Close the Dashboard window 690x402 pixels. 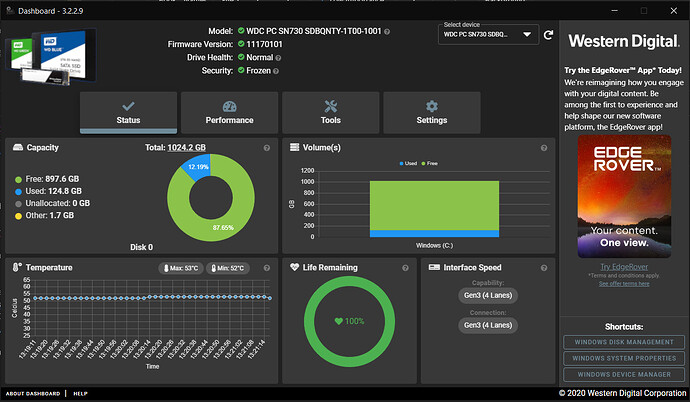(x=673, y=10)
